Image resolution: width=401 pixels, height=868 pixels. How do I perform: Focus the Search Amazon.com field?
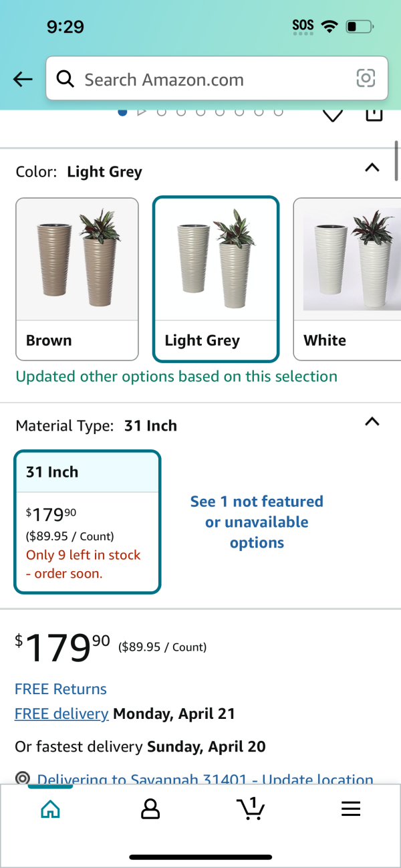217,80
